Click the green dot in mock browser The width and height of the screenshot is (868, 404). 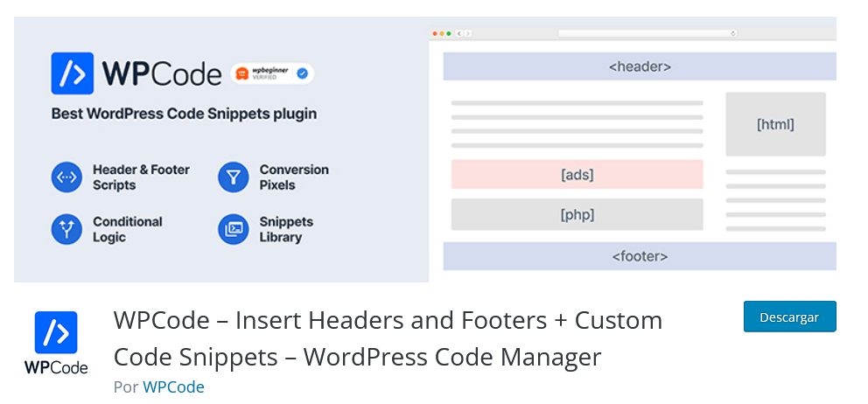coord(449,33)
